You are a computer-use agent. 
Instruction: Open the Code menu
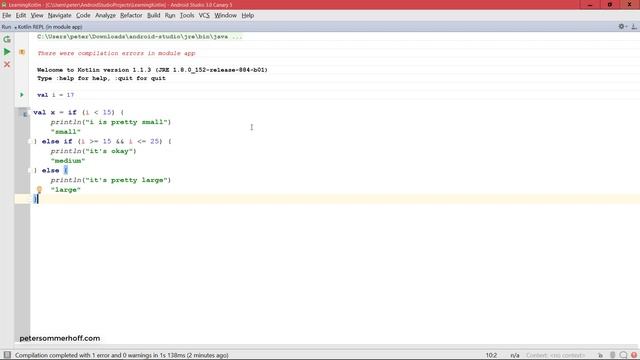tap(83, 16)
